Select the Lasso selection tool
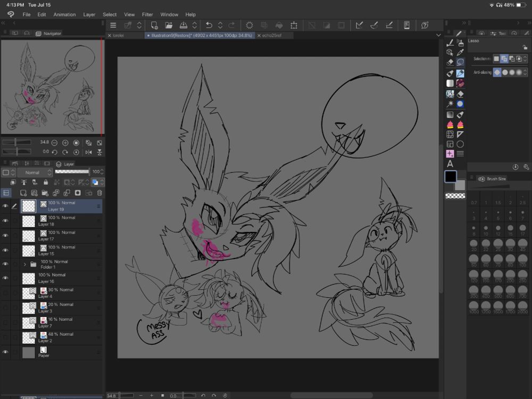The image size is (532, 399). tap(460, 62)
